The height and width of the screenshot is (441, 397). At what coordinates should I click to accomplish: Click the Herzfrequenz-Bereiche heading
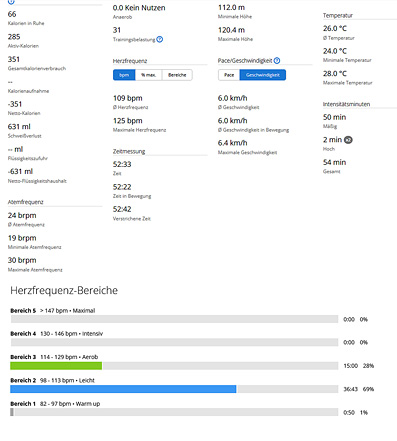(64, 290)
